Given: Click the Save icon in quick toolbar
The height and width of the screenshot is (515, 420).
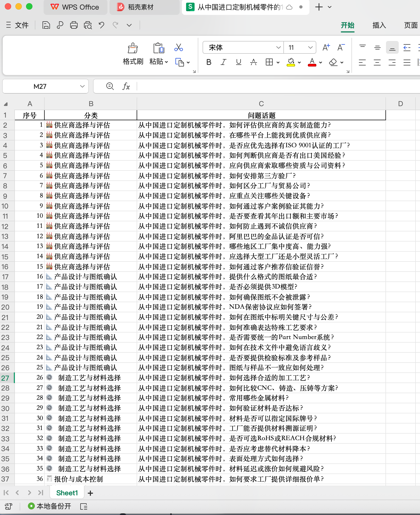Looking at the screenshot, I should [x=46, y=25].
